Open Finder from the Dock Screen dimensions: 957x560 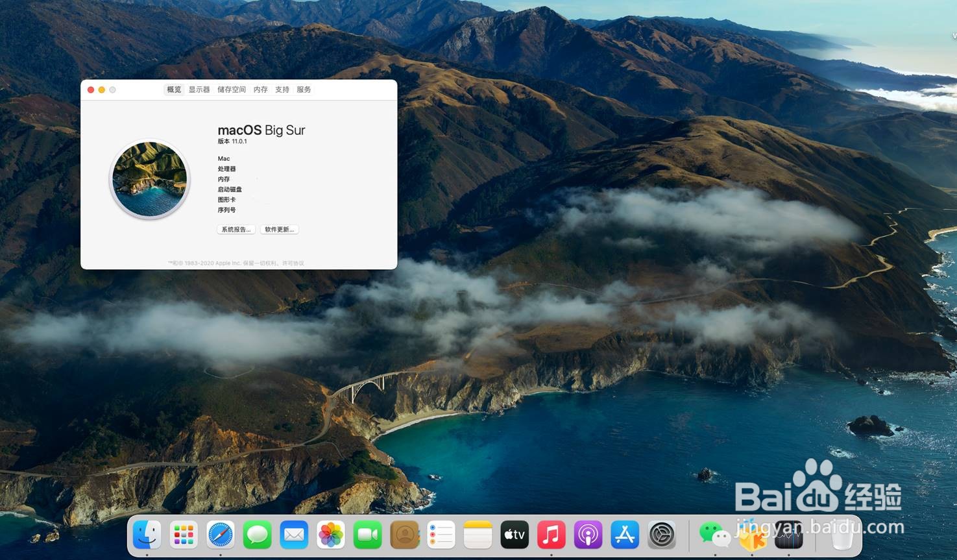pyautogui.click(x=147, y=535)
